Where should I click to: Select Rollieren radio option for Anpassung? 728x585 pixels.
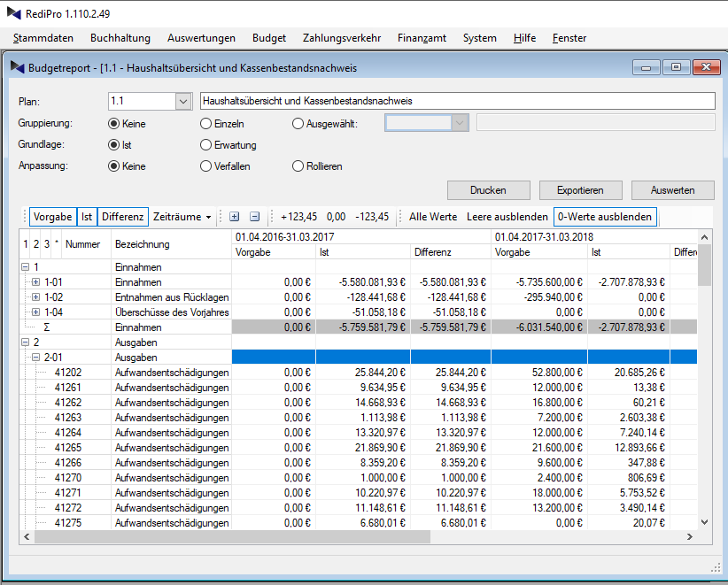[298, 166]
